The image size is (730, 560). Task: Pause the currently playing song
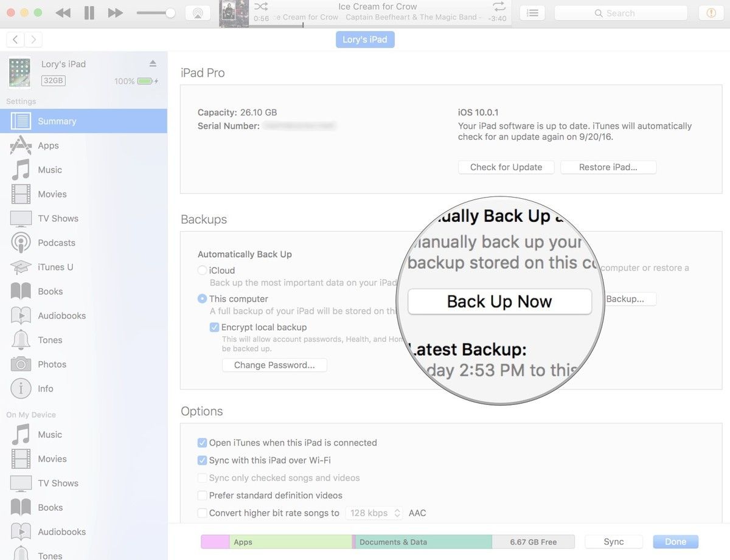(x=89, y=13)
